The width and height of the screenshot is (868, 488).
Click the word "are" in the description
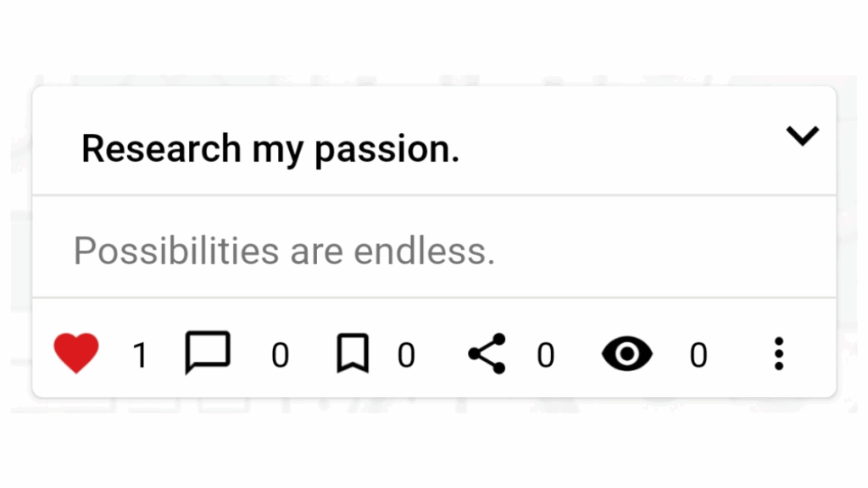tap(316, 252)
